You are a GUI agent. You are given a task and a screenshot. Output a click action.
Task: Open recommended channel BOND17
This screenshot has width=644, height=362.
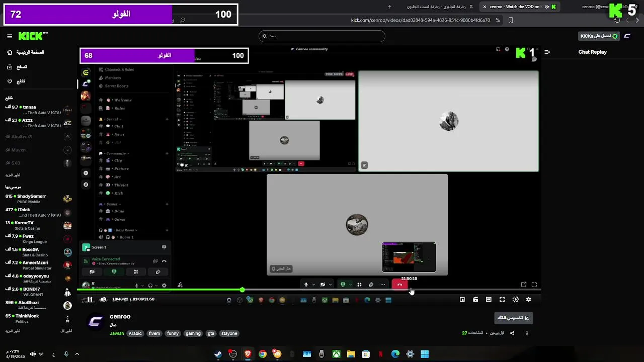[39, 292]
